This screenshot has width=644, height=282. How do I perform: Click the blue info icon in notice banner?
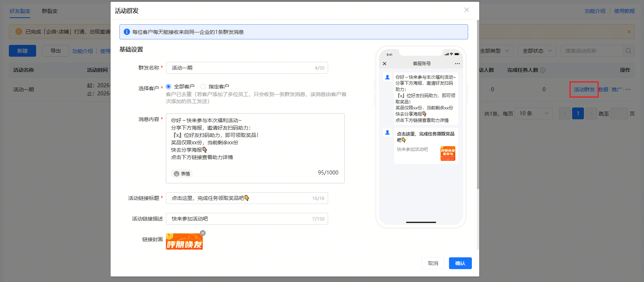click(x=127, y=32)
